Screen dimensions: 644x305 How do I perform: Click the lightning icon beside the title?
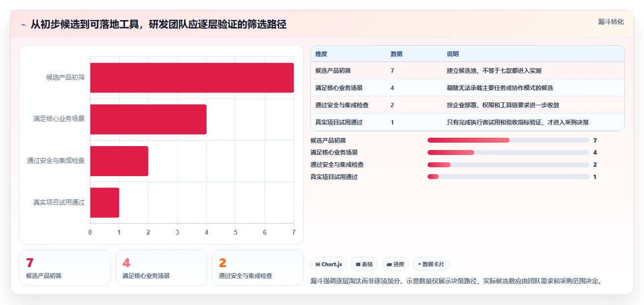click(24, 24)
